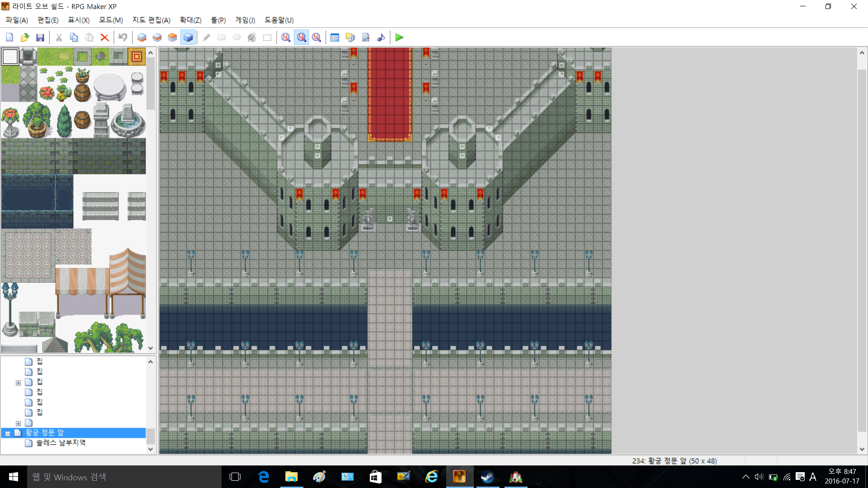
Task: Cut selection with scissors icon
Action: (59, 38)
